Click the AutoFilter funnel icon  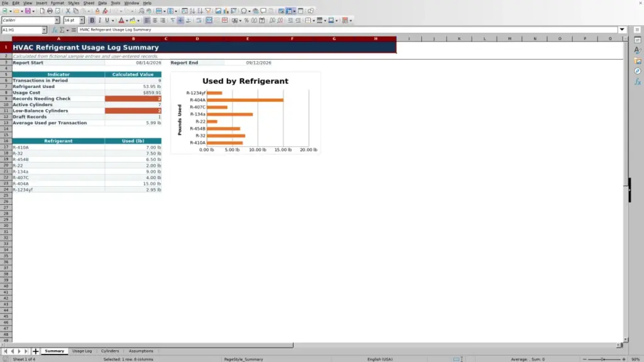208,11
